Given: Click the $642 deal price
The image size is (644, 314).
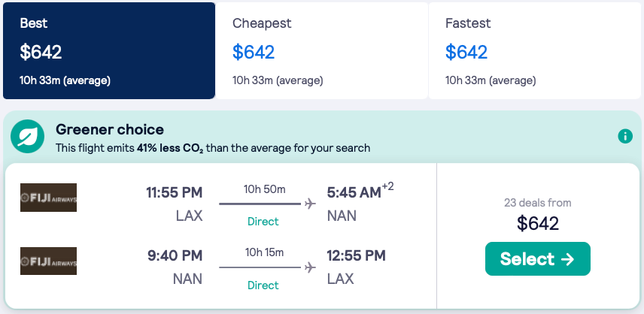Looking at the screenshot, I should [538, 223].
